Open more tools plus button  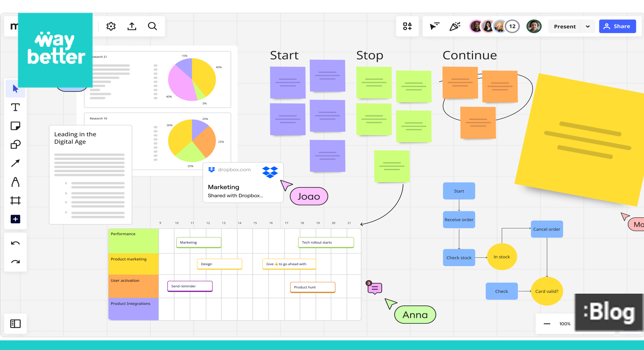coord(15,219)
